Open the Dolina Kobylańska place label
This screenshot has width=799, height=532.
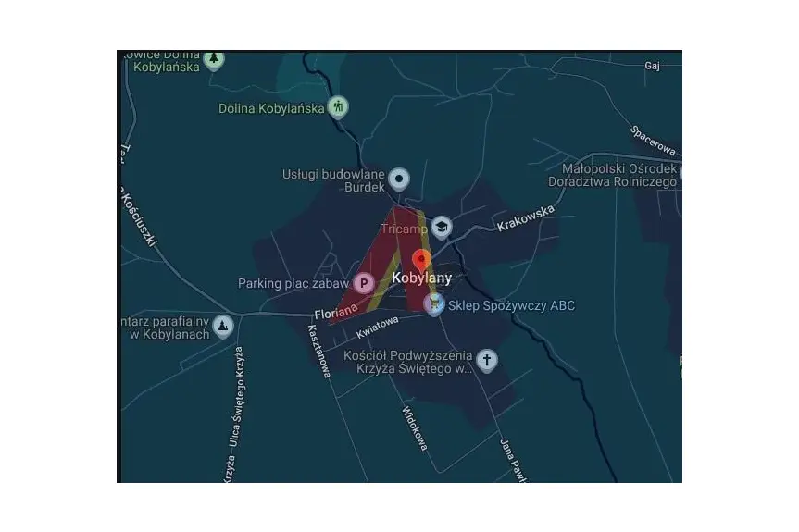pyautogui.click(x=271, y=108)
